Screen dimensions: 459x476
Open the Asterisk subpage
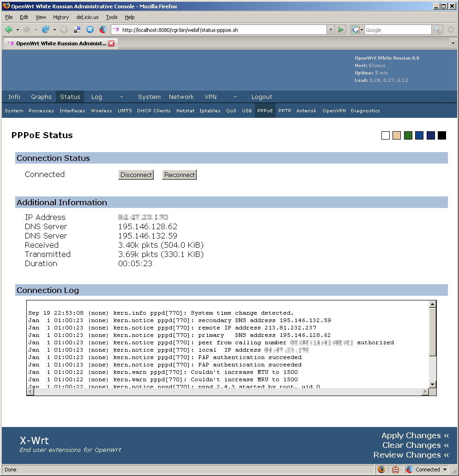click(x=307, y=111)
